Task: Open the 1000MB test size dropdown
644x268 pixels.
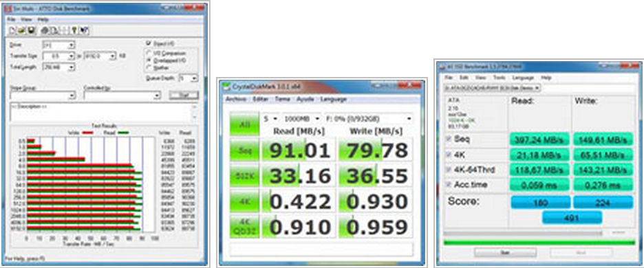Action: (302, 119)
